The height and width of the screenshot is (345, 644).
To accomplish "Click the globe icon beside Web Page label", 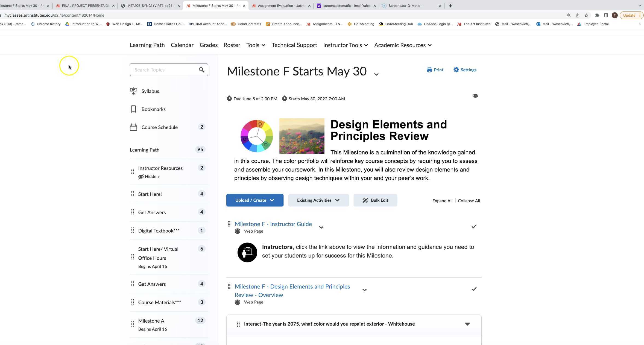I will 237,231.
